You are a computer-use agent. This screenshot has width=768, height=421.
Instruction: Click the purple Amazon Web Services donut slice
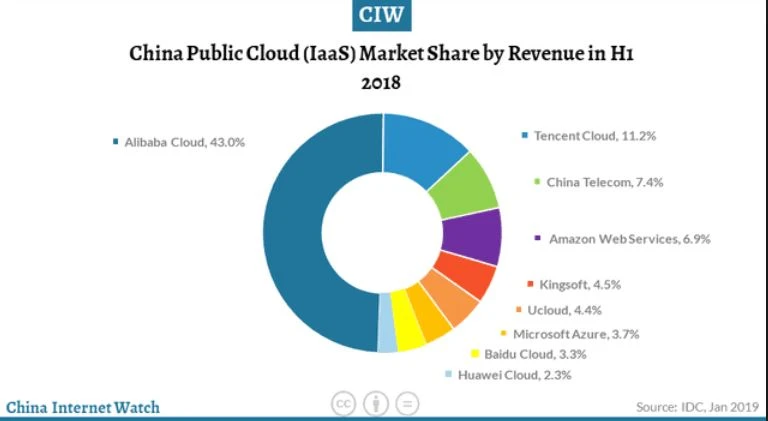[474, 236]
